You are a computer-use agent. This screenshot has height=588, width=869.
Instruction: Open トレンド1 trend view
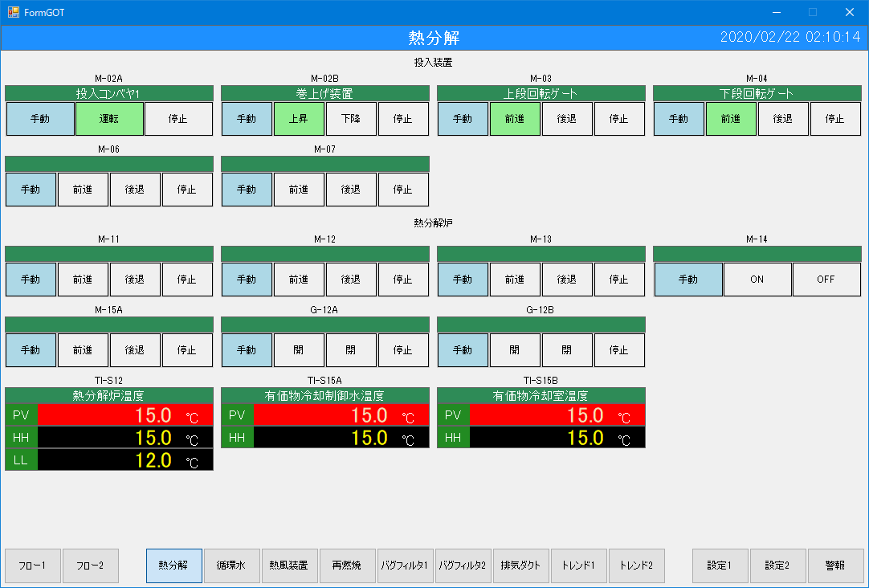pyautogui.click(x=578, y=566)
